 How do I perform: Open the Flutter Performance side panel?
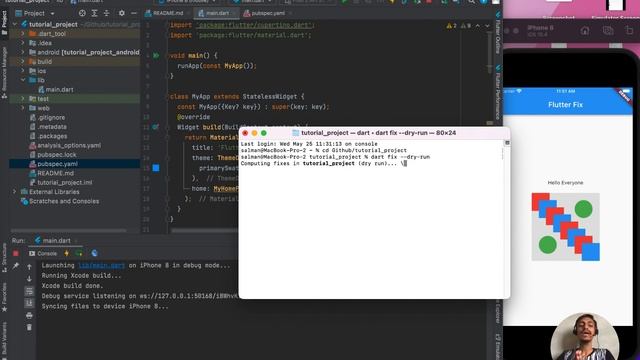coord(498,92)
